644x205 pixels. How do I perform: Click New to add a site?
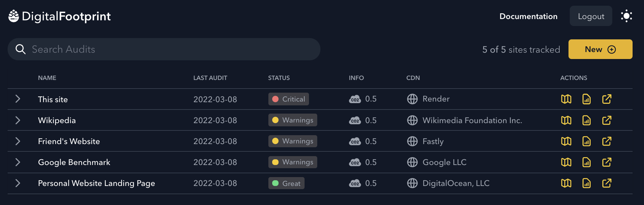[x=600, y=49]
